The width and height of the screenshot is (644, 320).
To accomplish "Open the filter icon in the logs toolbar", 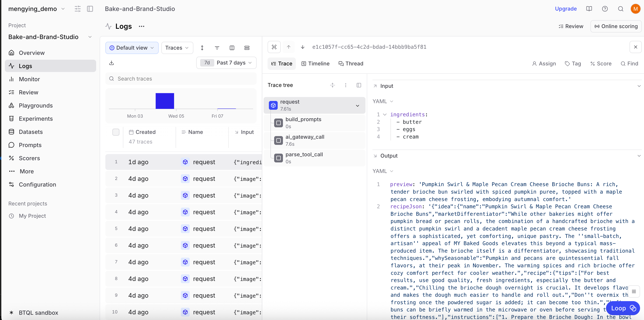I will tap(217, 48).
